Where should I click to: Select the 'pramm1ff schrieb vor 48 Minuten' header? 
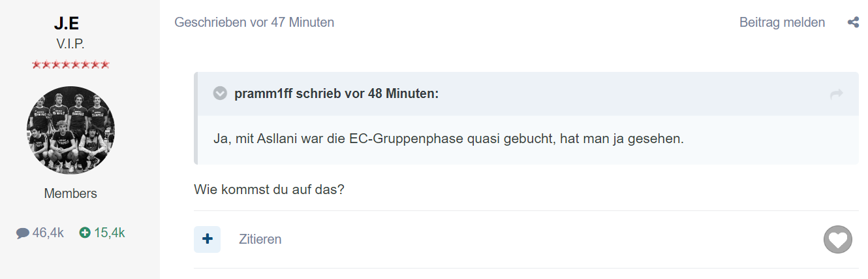337,93
